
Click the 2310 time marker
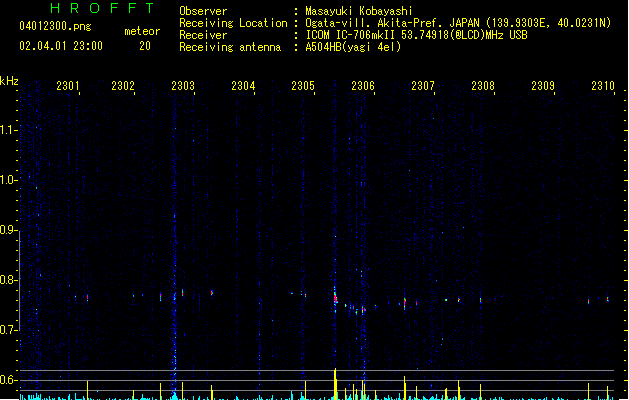click(x=603, y=85)
